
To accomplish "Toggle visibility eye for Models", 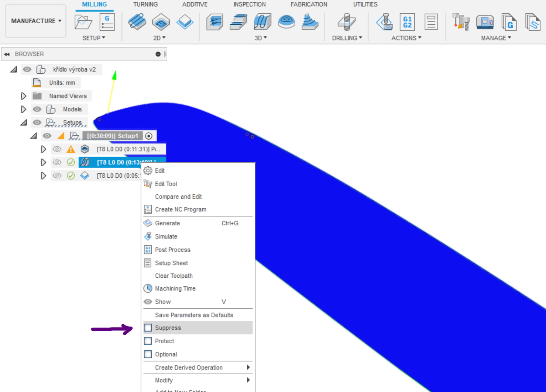I will 37,110.
